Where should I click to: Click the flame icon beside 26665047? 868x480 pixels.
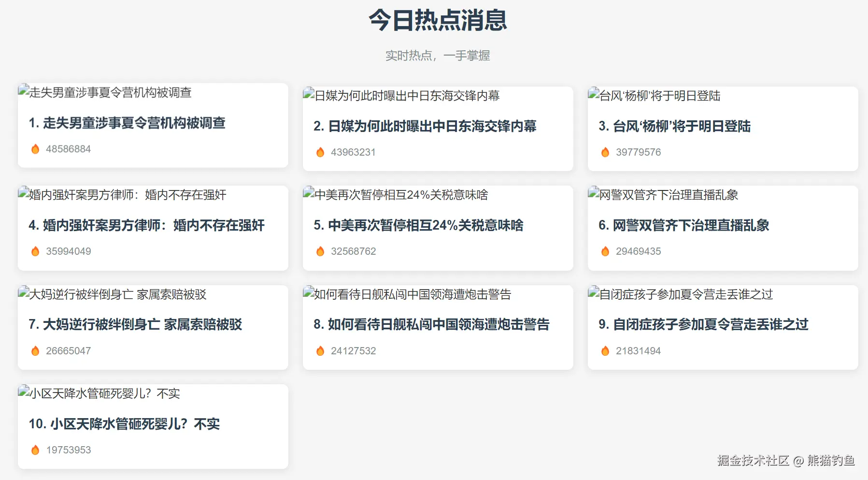pos(35,351)
